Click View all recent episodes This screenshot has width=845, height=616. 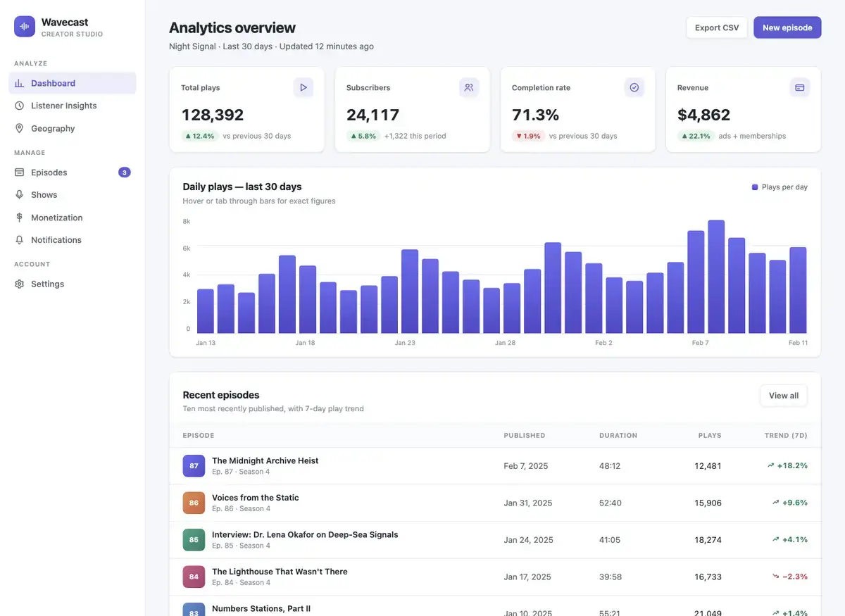pos(784,396)
